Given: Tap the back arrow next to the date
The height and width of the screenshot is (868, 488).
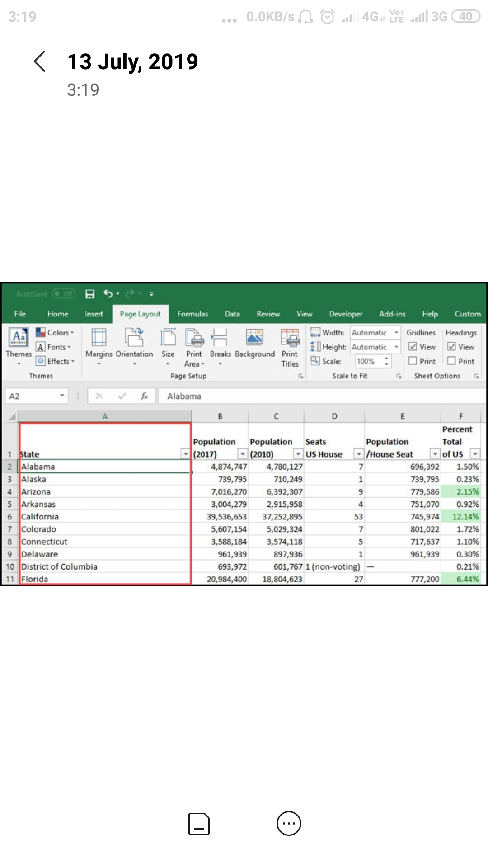Looking at the screenshot, I should [x=40, y=61].
